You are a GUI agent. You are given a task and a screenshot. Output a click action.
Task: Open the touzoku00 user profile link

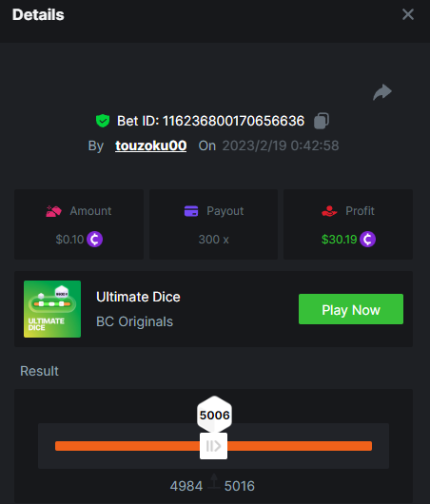151,145
